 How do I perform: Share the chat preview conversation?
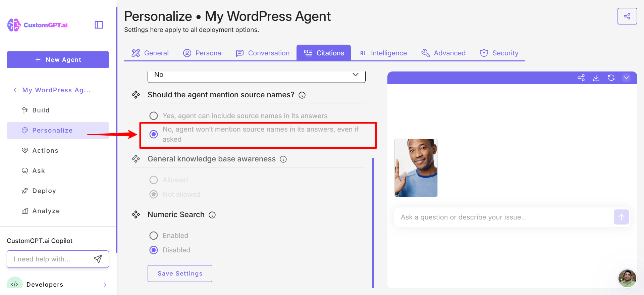click(581, 78)
